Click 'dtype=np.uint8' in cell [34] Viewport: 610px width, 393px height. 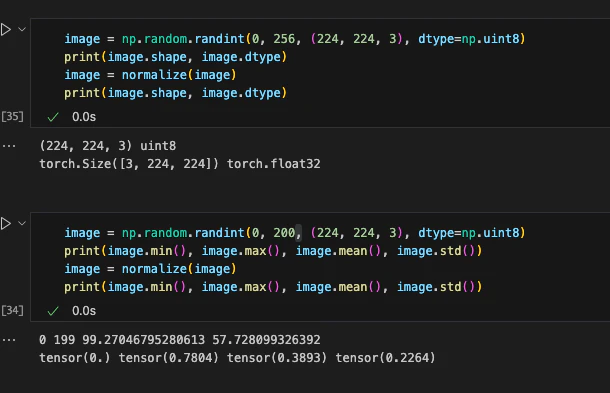click(x=469, y=233)
